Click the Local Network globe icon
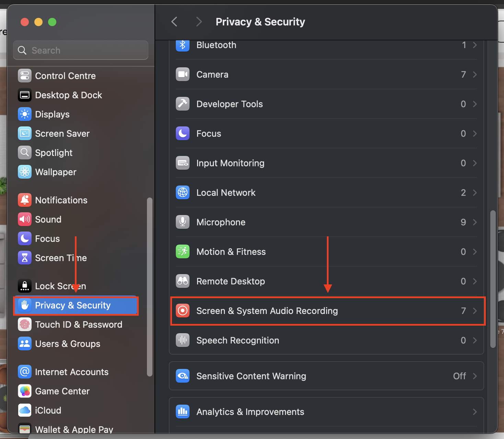This screenshot has width=504, height=439. [183, 193]
